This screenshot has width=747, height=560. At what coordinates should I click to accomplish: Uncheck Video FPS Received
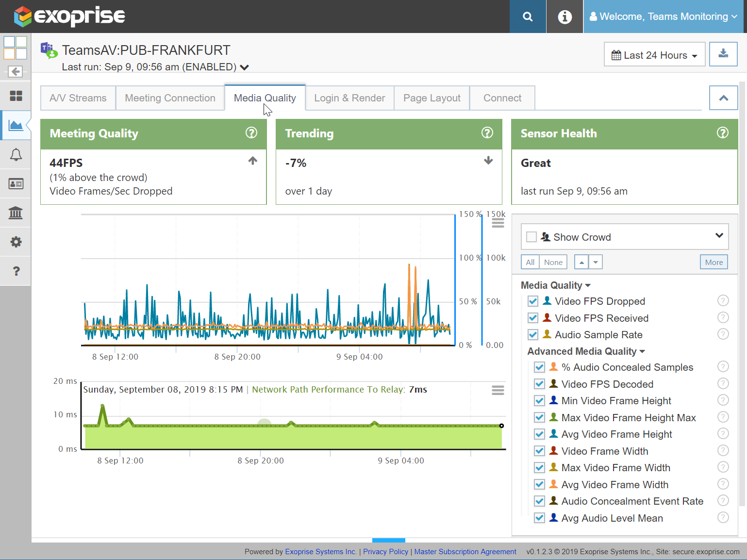click(533, 318)
